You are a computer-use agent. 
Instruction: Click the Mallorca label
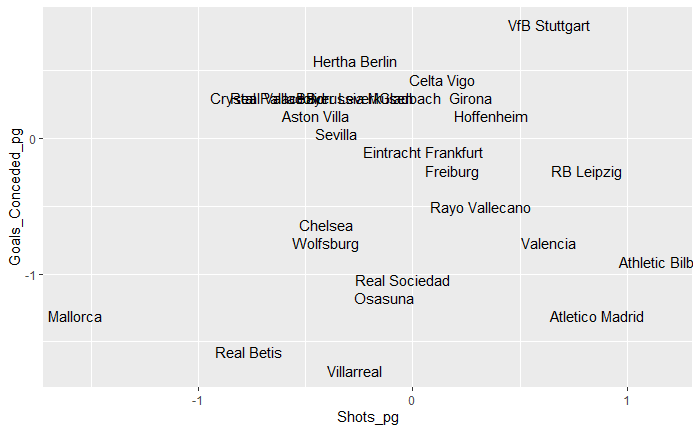click(x=75, y=317)
